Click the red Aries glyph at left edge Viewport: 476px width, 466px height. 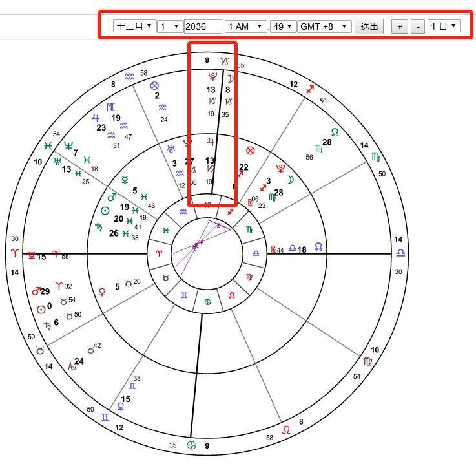click(x=16, y=253)
